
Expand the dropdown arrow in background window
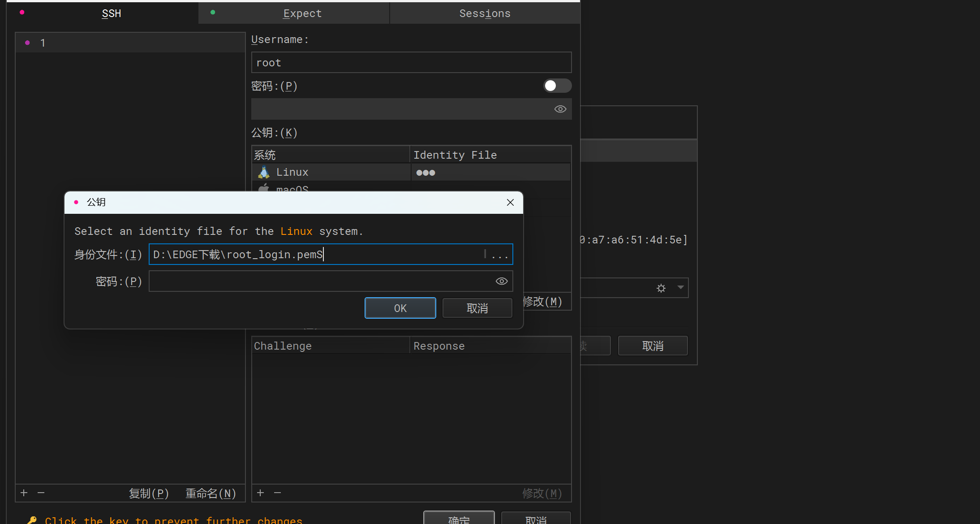681,288
